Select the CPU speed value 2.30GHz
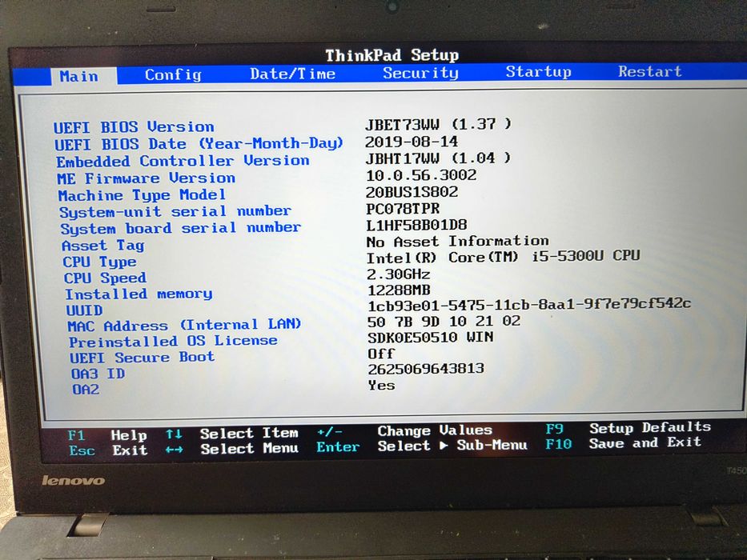 [399, 274]
